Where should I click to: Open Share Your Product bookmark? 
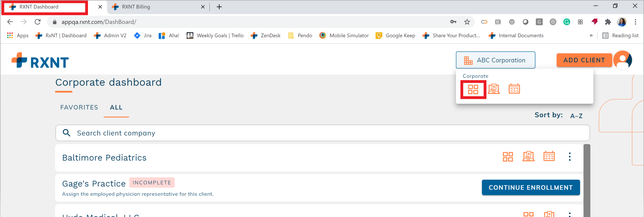(451, 35)
